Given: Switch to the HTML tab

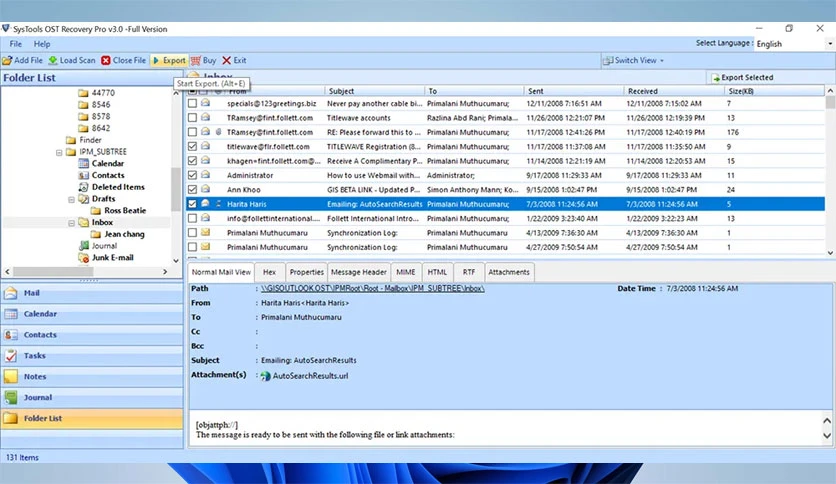Looking at the screenshot, I should click(437, 272).
